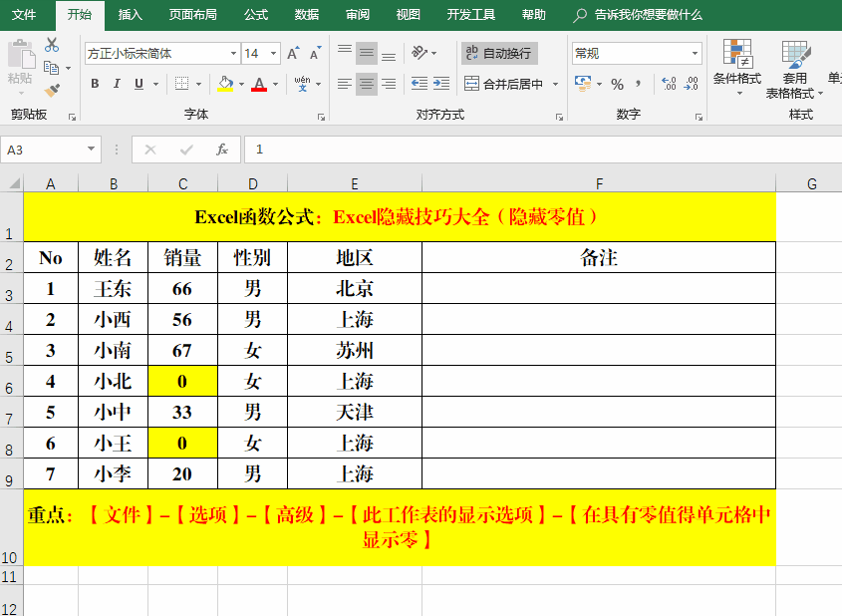Open 条件格式 conditional formatting
Viewport: 842px width, 616px height.
[x=737, y=67]
